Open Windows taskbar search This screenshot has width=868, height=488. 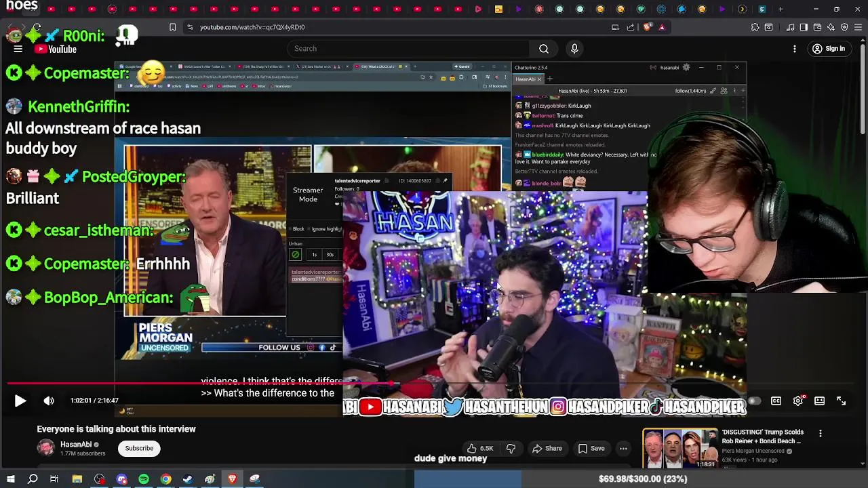(x=33, y=479)
